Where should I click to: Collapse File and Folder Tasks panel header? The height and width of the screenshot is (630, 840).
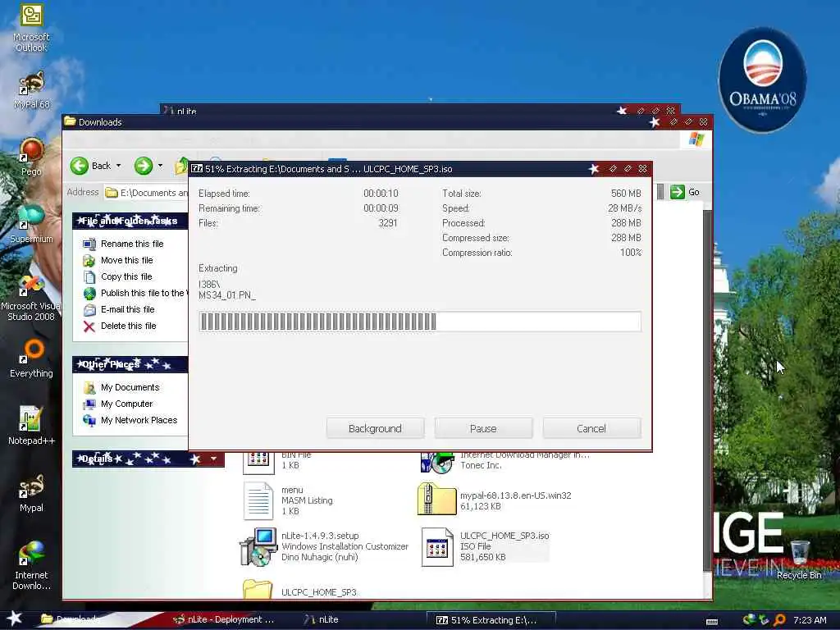pyautogui.click(x=130, y=221)
